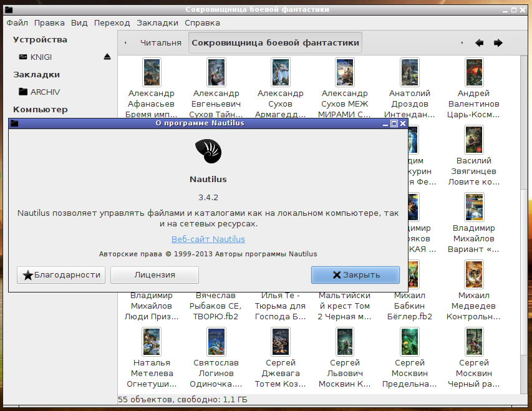The height and width of the screenshot is (411, 532).
Task: Open the book Александр Сухов МЕЖ МИРАМИ
Action: (344, 88)
